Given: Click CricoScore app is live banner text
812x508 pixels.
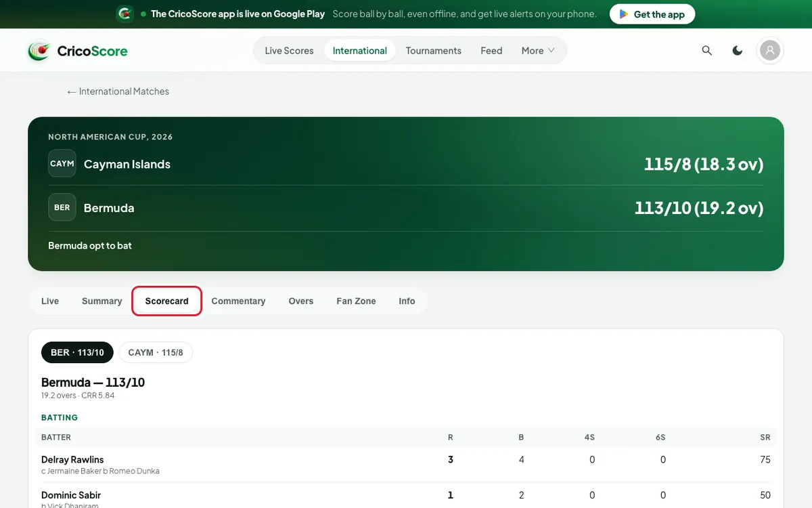Looking at the screenshot, I should pyautogui.click(x=238, y=14).
